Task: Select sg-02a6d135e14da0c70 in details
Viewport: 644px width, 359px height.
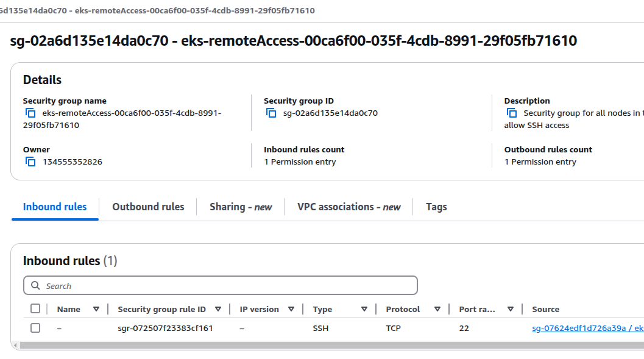Action: [x=330, y=113]
